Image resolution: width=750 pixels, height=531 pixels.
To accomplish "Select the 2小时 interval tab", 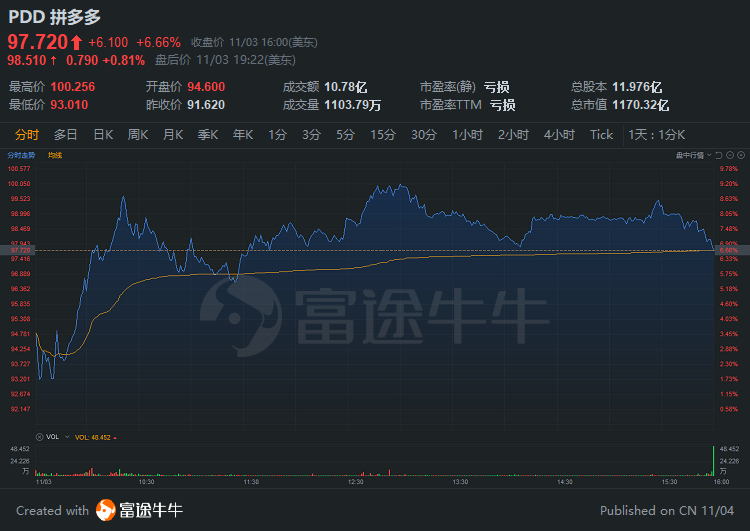I will coord(513,135).
